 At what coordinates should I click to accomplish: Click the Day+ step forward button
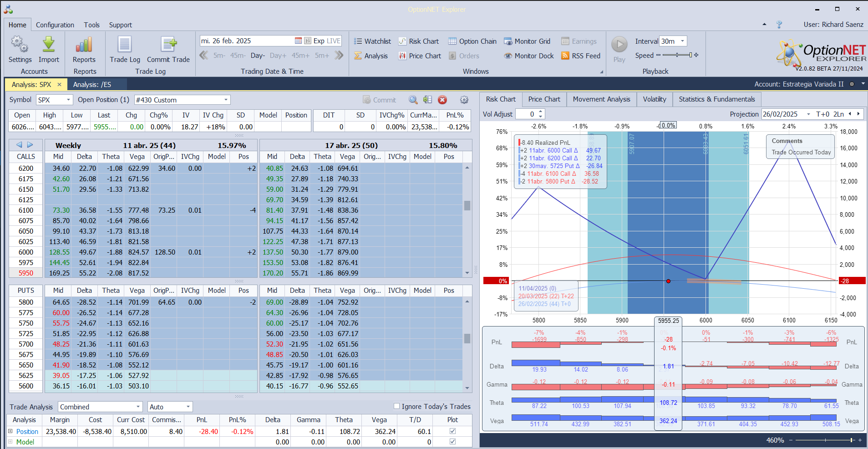click(x=278, y=56)
